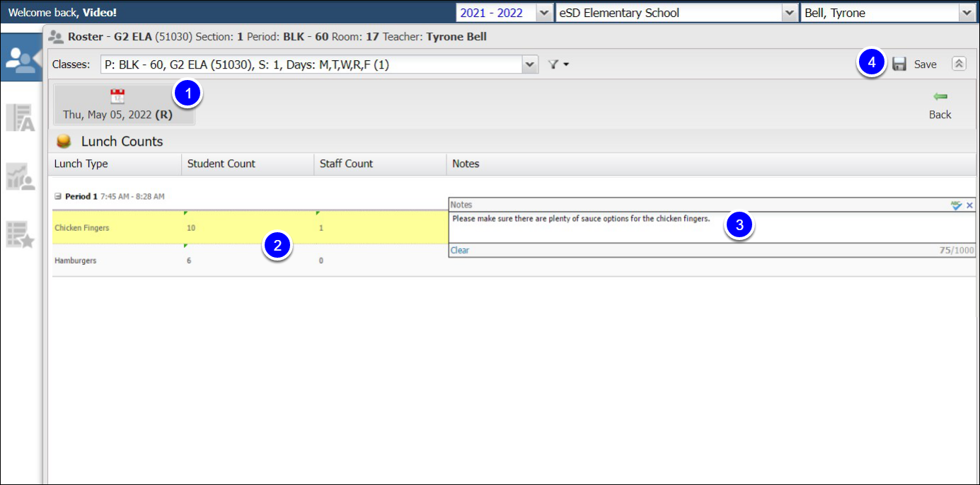Viewport: 980px width, 485px height.
Task: Open the student analytics chart sidebar icon
Action: (21, 176)
